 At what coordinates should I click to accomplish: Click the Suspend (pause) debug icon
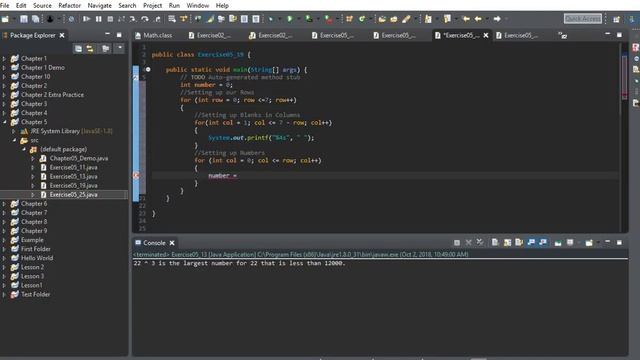click(x=98, y=19)
